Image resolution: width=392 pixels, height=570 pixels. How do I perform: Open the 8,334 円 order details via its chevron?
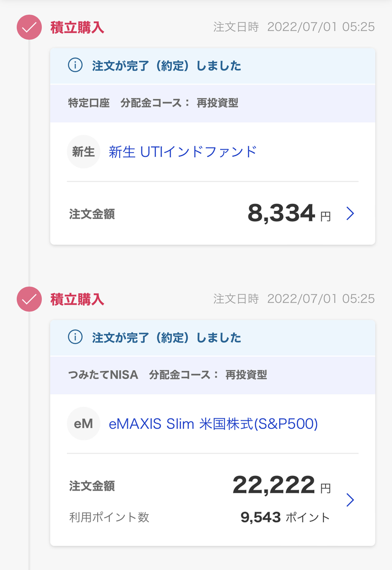tap(350, 214)
